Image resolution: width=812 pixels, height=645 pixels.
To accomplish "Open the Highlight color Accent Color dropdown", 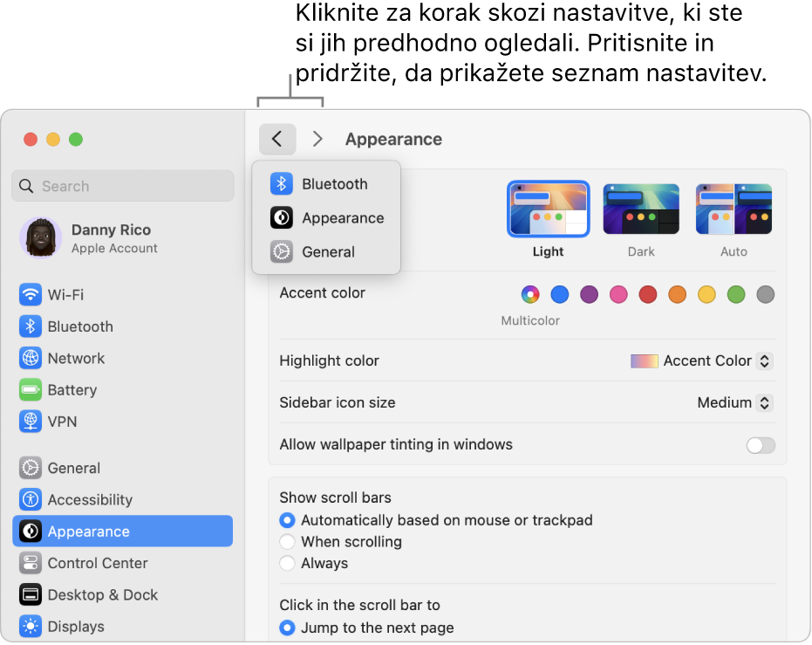I will tap(701, 360).
